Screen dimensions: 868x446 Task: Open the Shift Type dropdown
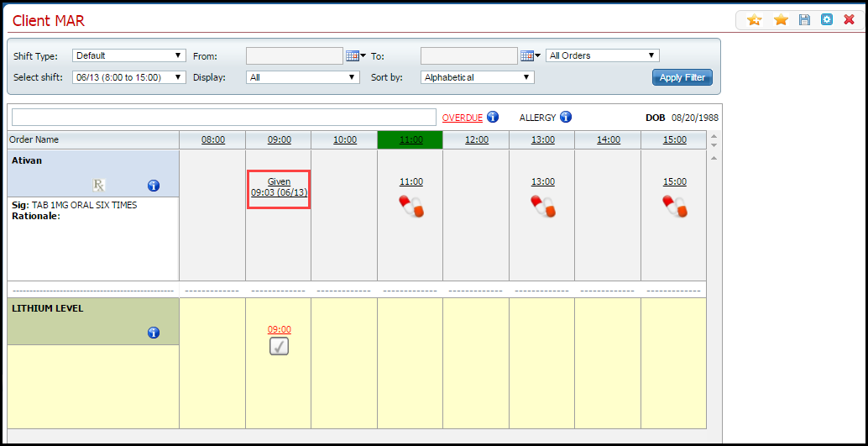click(x=128, y=55)
